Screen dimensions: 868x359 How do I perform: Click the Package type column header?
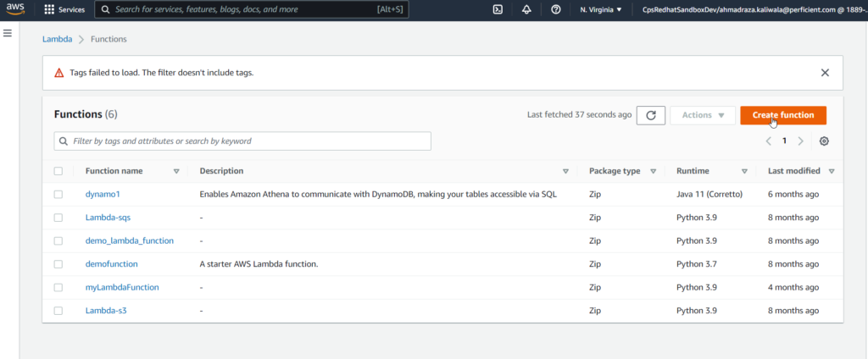coord(615,171)
